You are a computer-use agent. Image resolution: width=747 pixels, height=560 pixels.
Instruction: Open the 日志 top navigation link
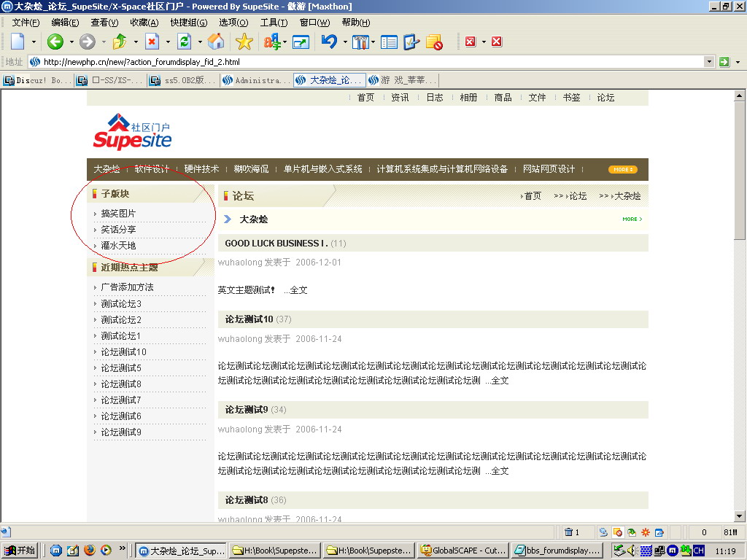point(435,98)
